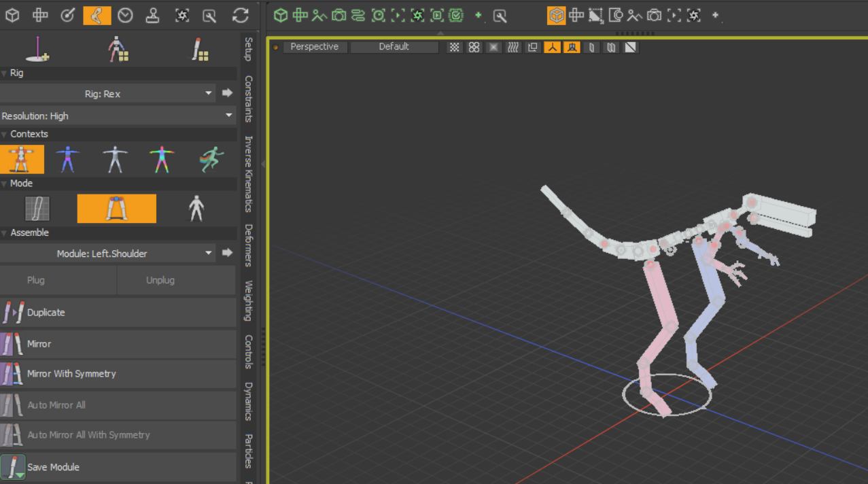
Task: Switch to the Weighting vertical tab
Action: tap(248, 300)
